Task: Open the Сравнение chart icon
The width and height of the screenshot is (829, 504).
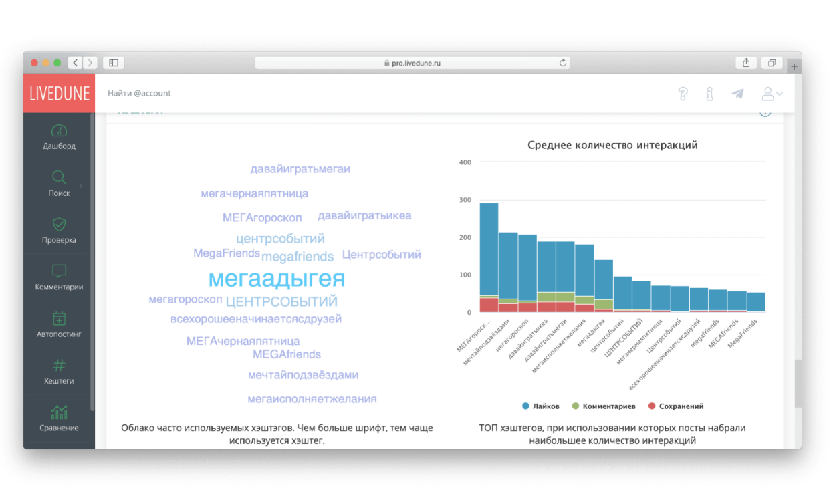Action: click(x=59, y=412)
